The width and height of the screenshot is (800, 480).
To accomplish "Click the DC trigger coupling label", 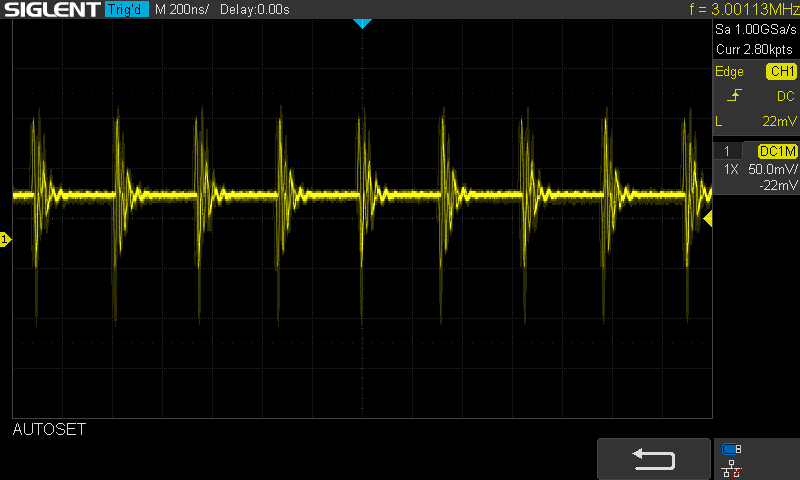I will click(786, 96).
